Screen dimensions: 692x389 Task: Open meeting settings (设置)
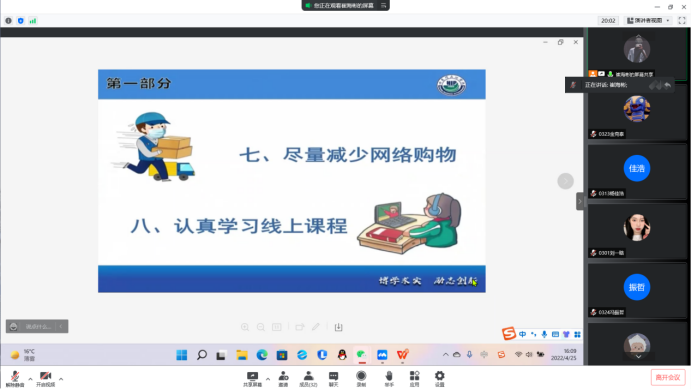(x=440, y=379)
